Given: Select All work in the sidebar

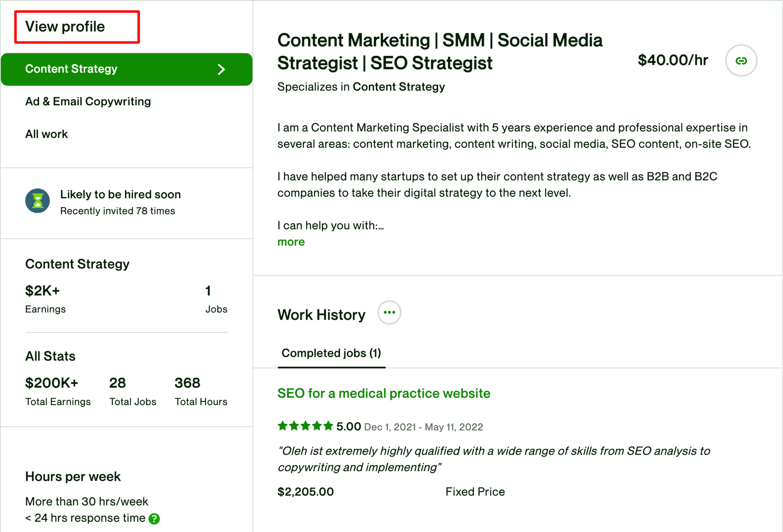Looking at the screenshot, I should coord(46,134).
